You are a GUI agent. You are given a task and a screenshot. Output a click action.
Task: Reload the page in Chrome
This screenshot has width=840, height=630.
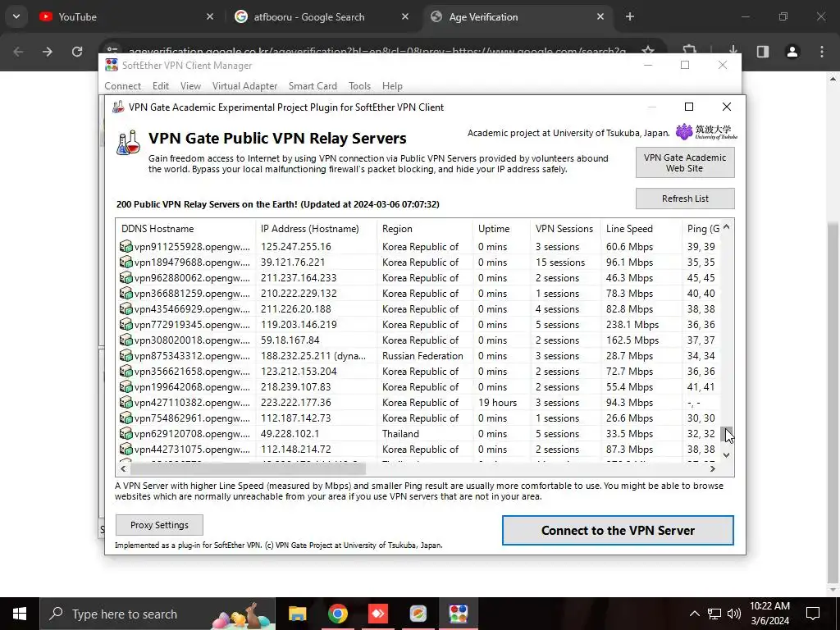[77, 52]
